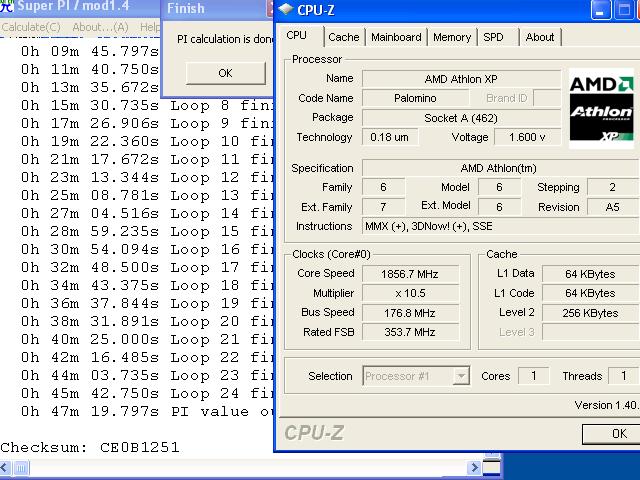
Task: Click the left scroll arrow in Super PI
Action: [5, 467]
